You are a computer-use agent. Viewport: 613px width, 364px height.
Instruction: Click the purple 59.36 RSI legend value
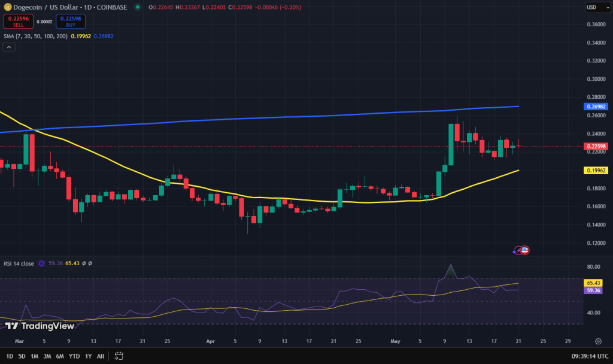(x=56, y=263)
